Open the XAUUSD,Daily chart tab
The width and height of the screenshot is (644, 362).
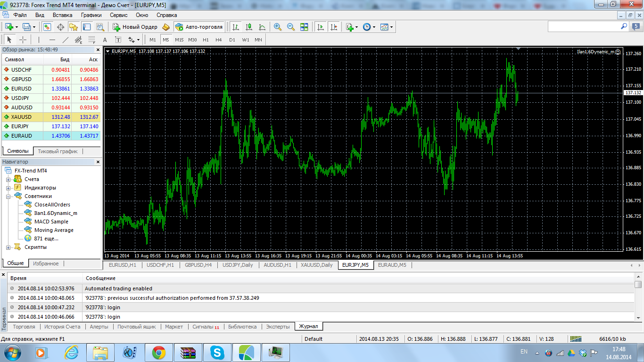pos(318,265)
